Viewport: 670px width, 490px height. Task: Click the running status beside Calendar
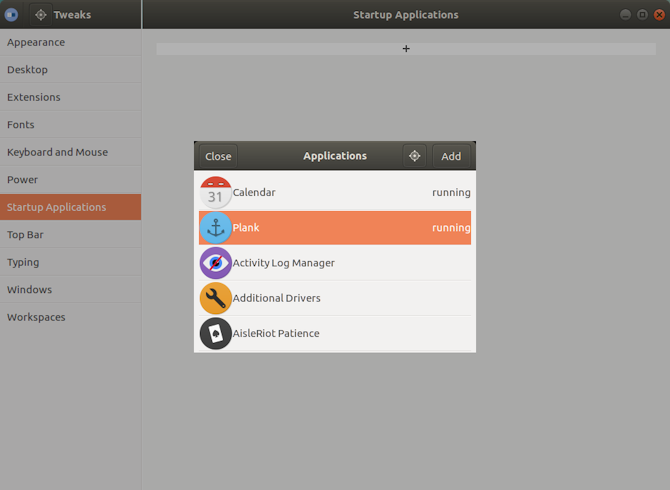pyautogui.click(x=451, y=193)
